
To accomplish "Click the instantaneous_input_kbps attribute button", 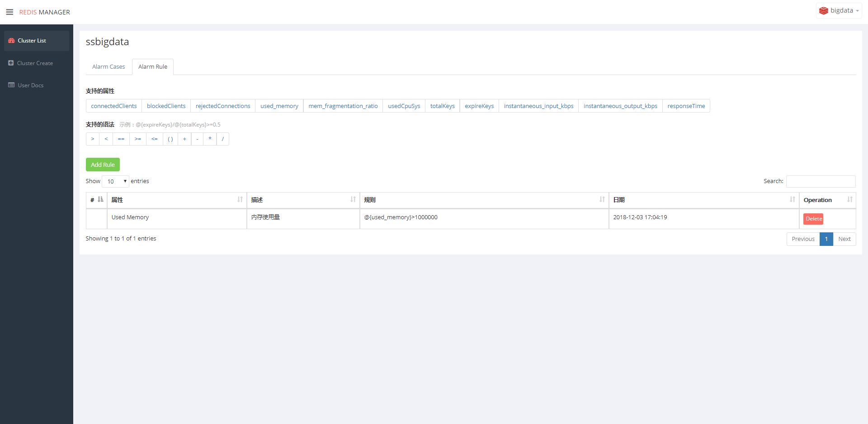I will (x=538, y=106).
